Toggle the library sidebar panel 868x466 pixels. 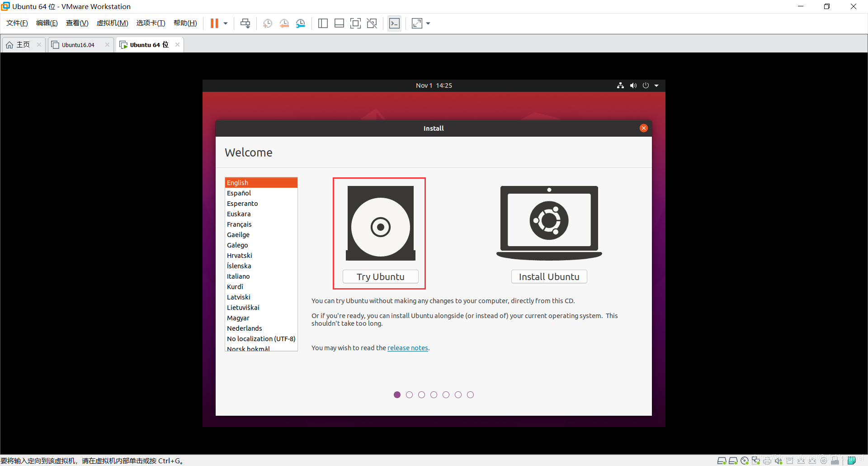click(323, 23)
